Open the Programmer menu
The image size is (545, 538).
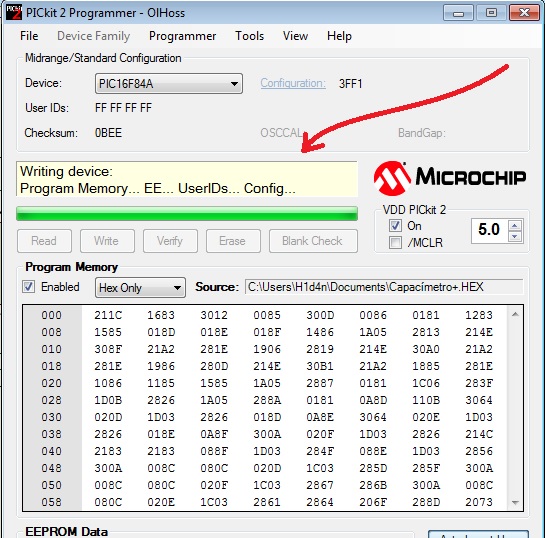click(182, 36)
